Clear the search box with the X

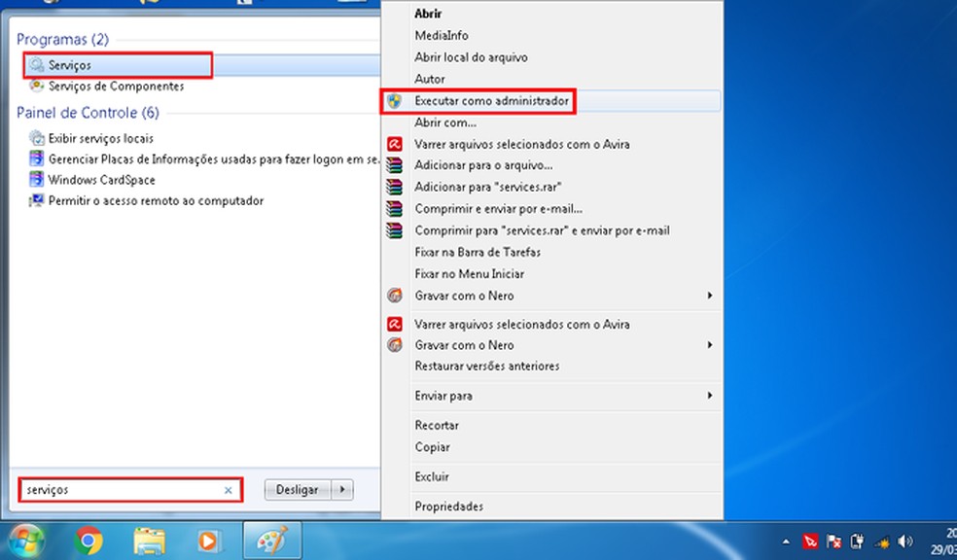(x=226, y=490)
